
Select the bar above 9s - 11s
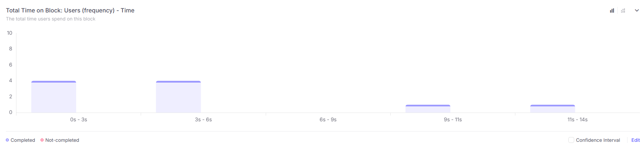pos(428,109)
